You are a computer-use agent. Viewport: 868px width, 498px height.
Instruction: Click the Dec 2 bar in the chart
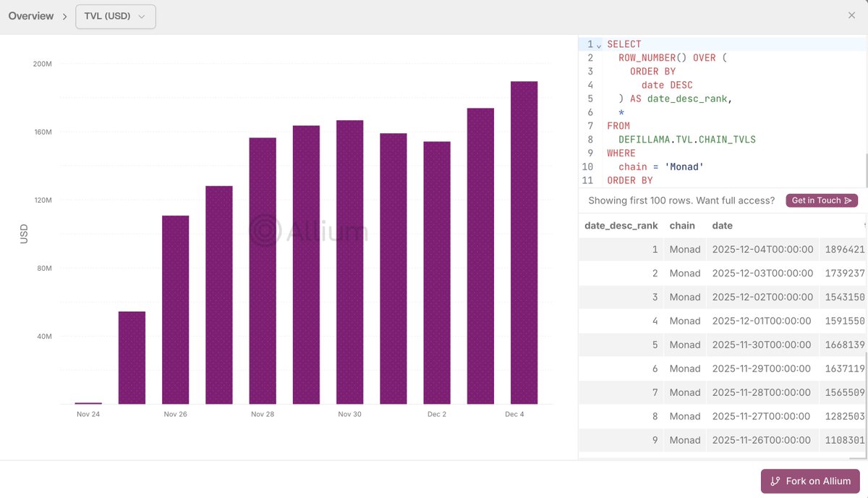point(437,273)
